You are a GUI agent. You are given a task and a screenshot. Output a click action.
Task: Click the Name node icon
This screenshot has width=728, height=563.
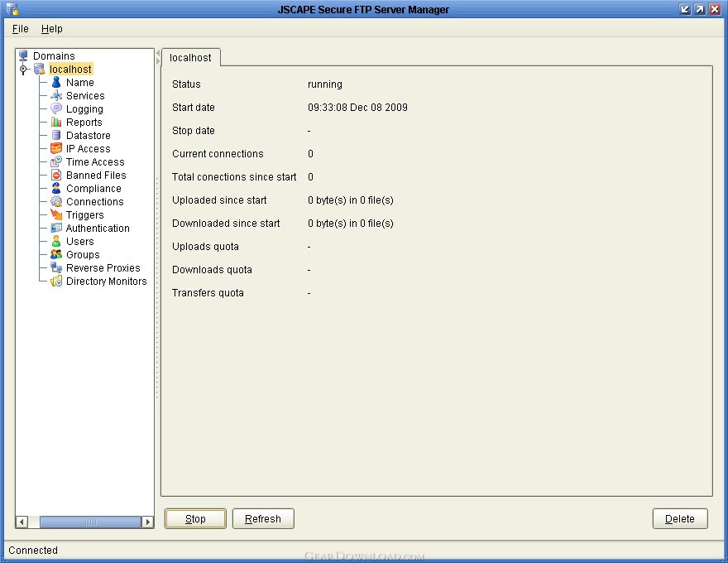[56, 82]
